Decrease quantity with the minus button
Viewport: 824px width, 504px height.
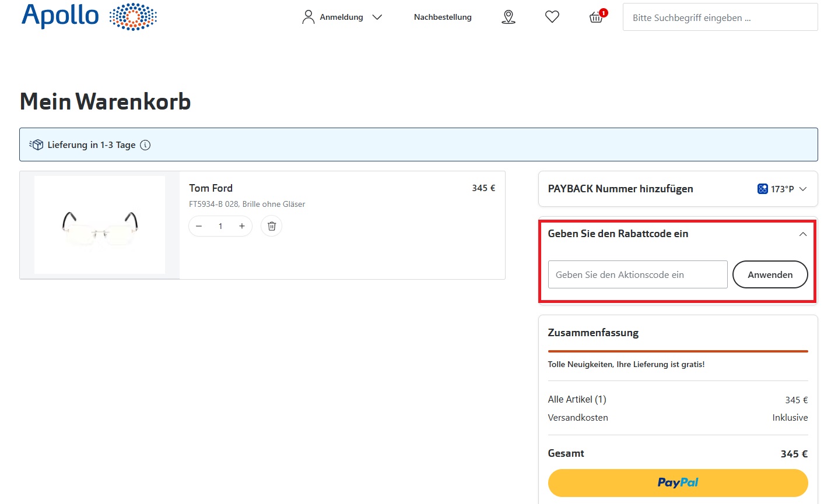(199, 226)
